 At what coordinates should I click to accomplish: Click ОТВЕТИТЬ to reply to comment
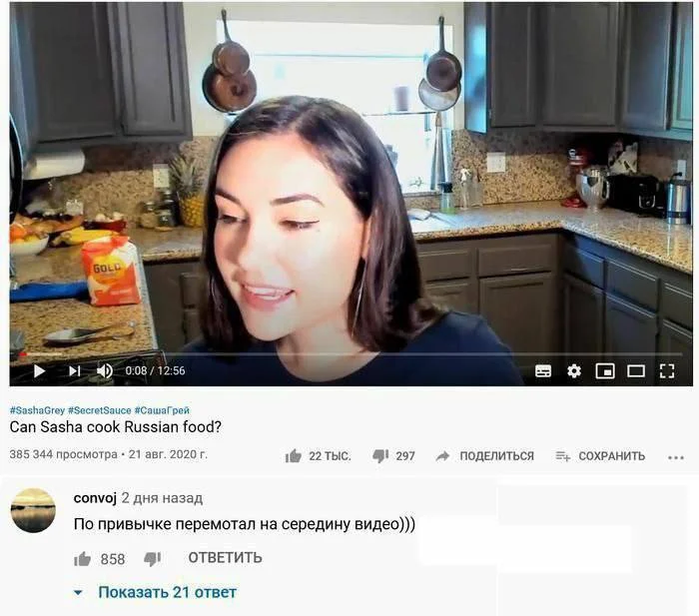click(225, 558)
